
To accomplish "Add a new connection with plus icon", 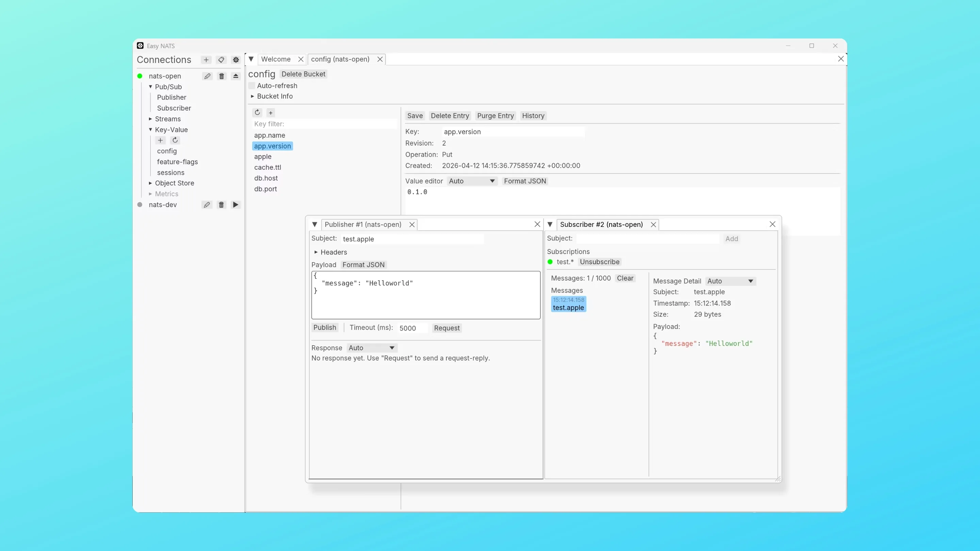I will click(x=206, y=60).
